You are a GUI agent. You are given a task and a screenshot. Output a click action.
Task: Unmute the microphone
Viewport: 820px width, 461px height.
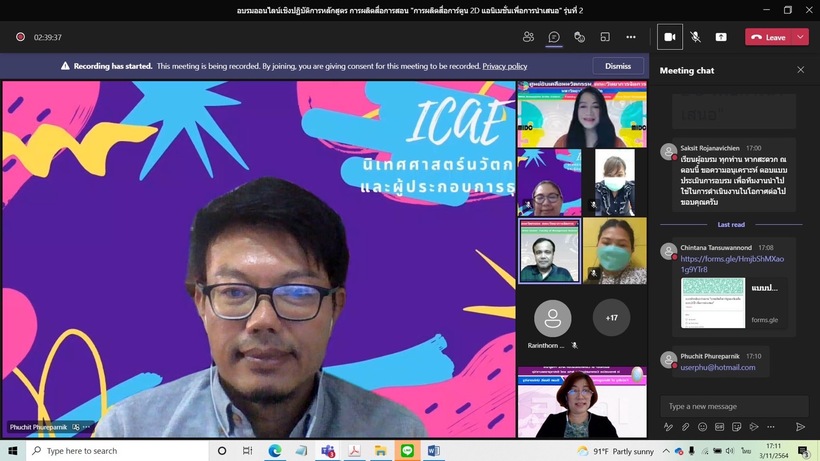click(x=695, y=37)
